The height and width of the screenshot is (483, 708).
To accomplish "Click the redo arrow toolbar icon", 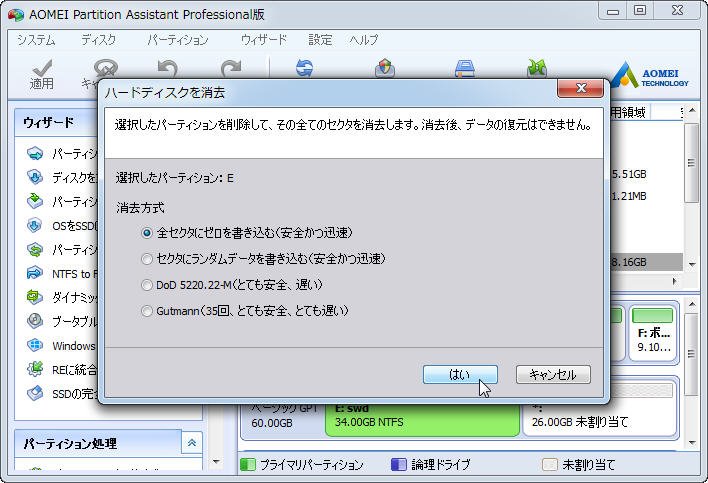I will [x=231, y=69].
